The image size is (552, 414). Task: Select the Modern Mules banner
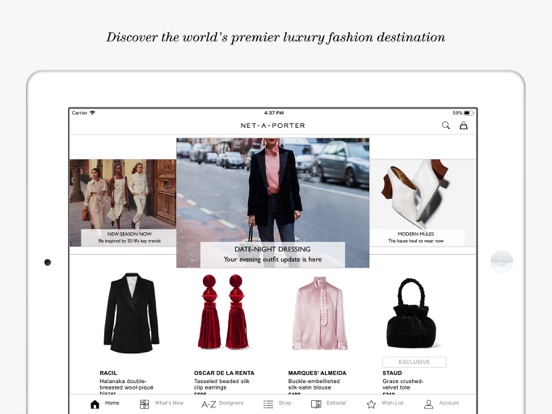click(423, 203)
